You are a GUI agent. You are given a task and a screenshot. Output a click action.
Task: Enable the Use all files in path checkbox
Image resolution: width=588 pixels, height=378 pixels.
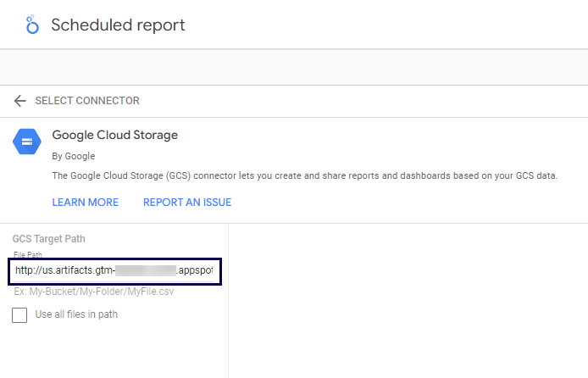click(x=19, y=315)
